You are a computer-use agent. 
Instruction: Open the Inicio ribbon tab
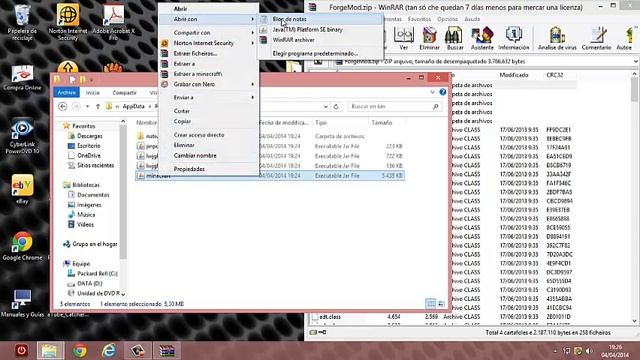(93, 93)
